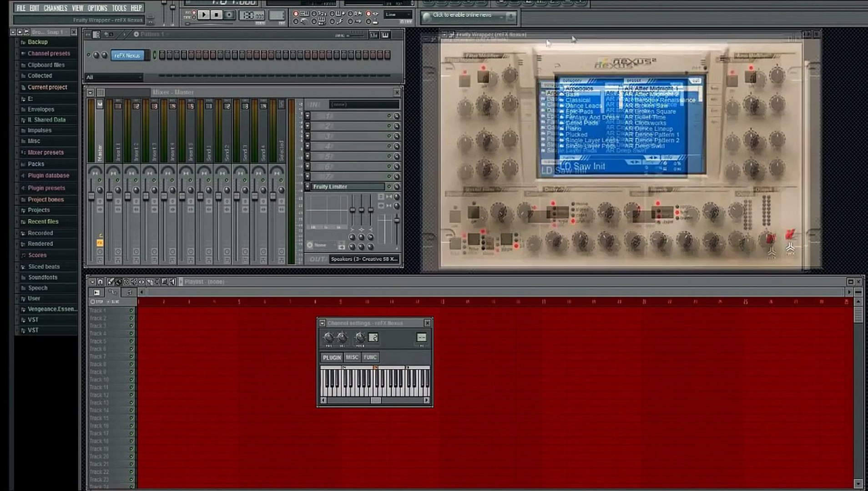
Task: Open the mixer OUT Speakers output selector
Action: (364, 259)
